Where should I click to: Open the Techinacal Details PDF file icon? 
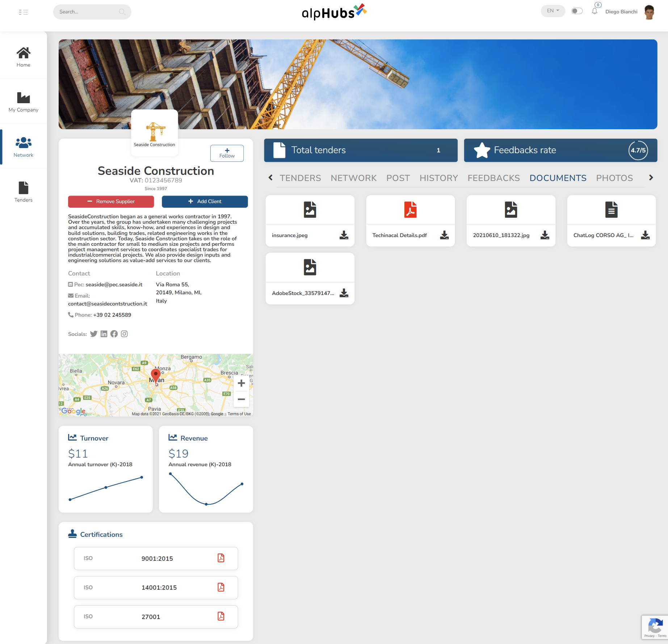[x=411, y=210]
